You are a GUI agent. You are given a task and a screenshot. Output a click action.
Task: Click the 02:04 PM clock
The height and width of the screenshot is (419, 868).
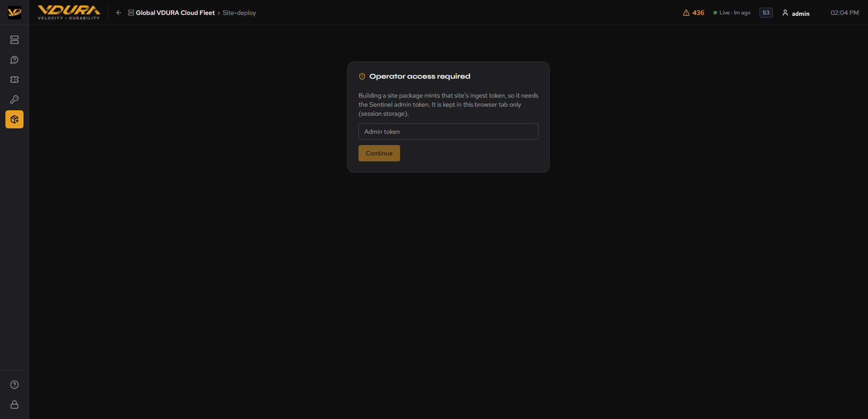pyautogui.click(x=844, y=13)
